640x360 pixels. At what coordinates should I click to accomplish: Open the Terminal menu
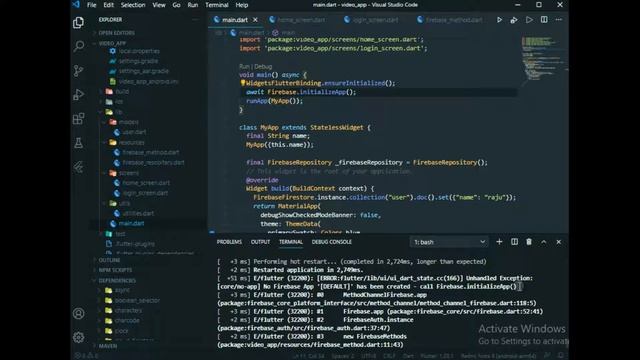coord(217,5)
